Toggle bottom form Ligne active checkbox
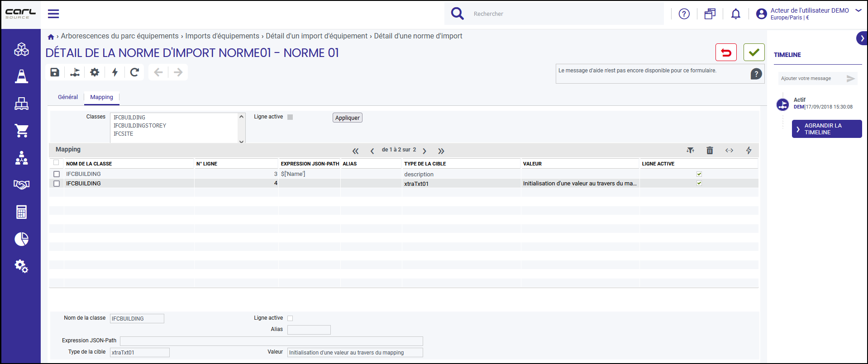The height and width of the screenshot is (364, 868). tap(290, 318)
